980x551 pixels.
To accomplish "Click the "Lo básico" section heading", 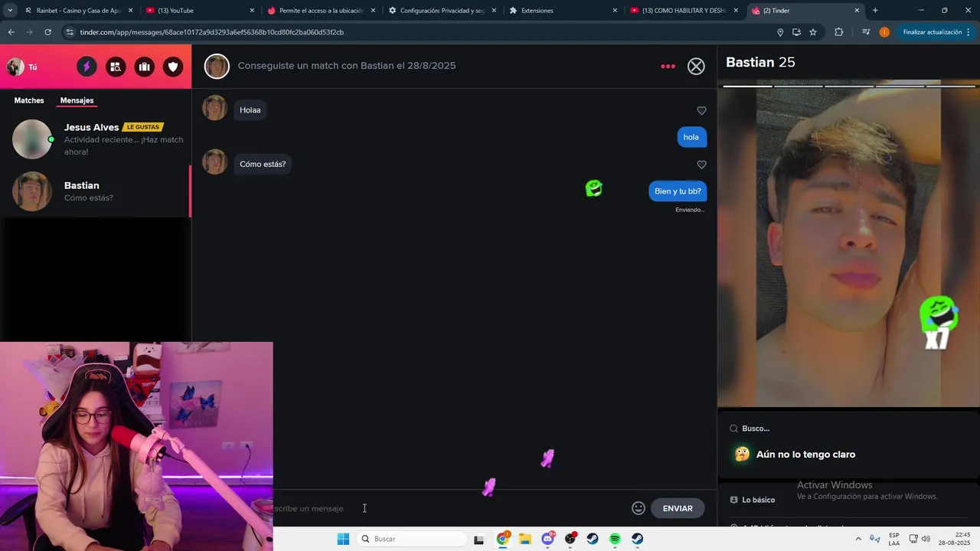I will pos(758,500).
